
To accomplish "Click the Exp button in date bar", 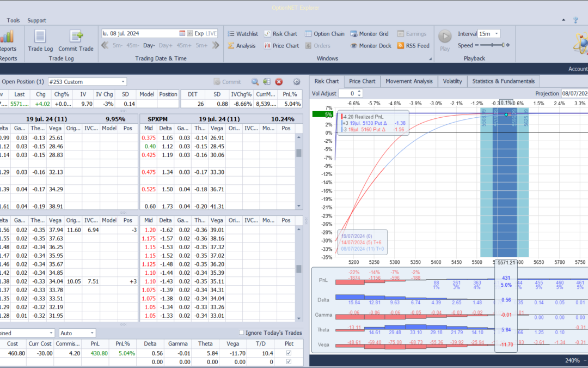I will tap(199, 33).
